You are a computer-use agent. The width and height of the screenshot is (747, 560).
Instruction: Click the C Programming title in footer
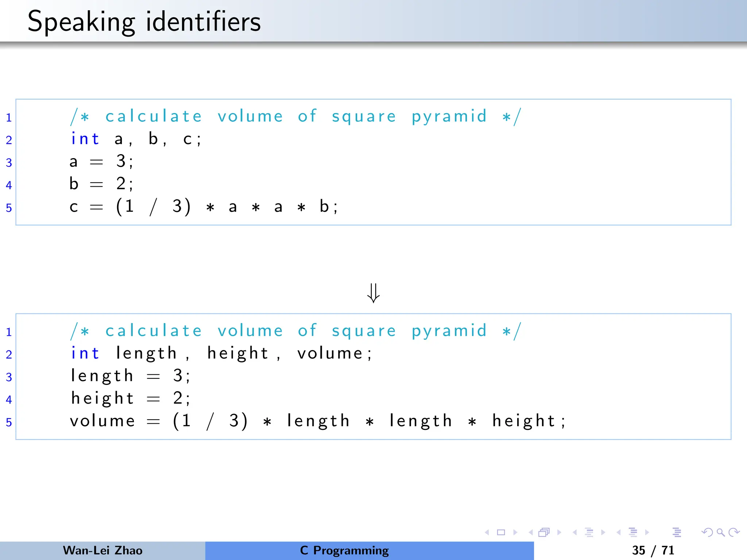click(x=344, y=551)
